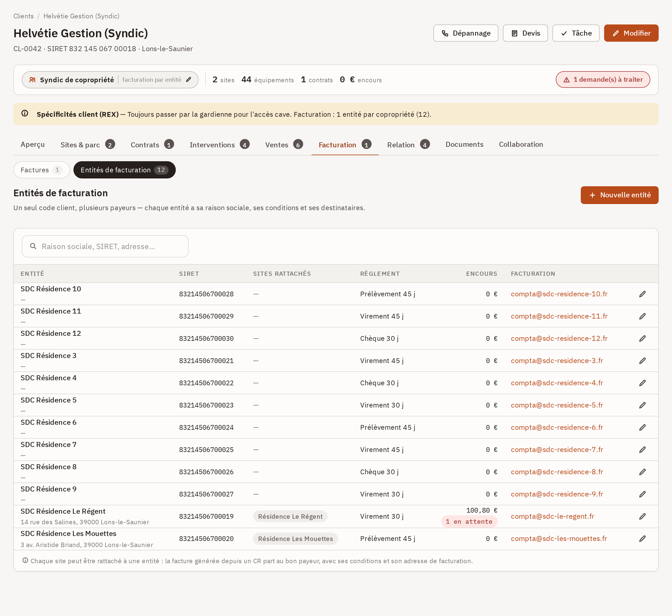672x616 pixels.
Task: Edit SDC Résidence 11 pencil icon
Action: [642, 316]
